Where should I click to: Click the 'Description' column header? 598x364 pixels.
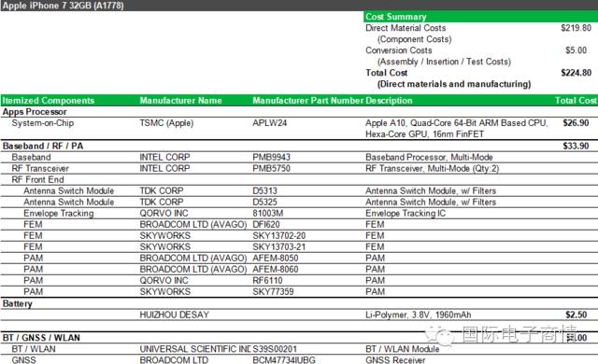click(389, 101)
